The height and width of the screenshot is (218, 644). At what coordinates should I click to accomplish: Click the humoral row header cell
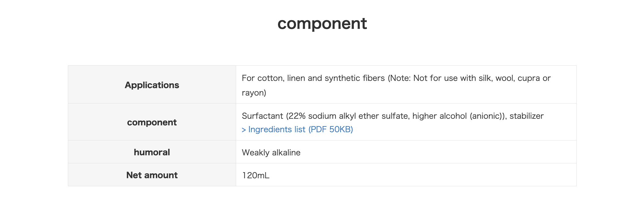[x=152, y=152]
